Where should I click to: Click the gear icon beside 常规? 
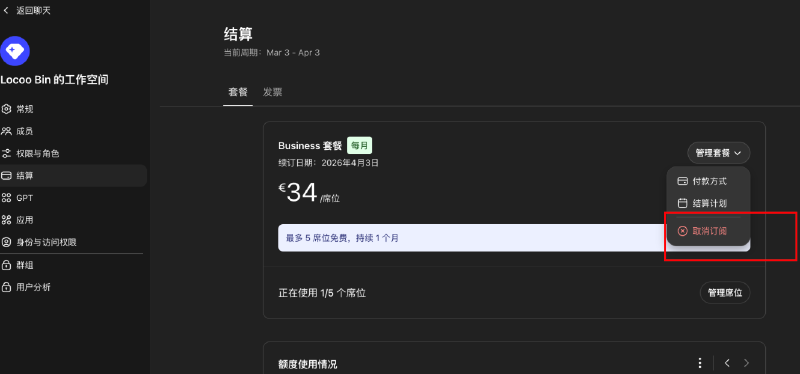tap(6, 109)
